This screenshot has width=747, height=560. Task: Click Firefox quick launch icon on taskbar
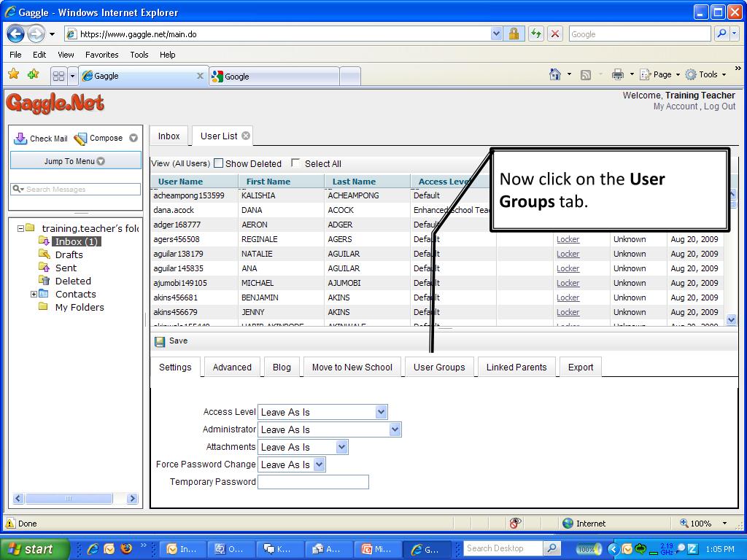pos(126,548)
